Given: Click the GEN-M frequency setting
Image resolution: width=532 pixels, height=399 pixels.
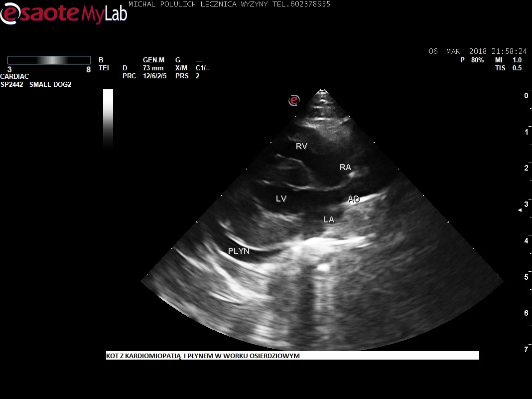Looking at the screenshot, I should coord(153,60).
